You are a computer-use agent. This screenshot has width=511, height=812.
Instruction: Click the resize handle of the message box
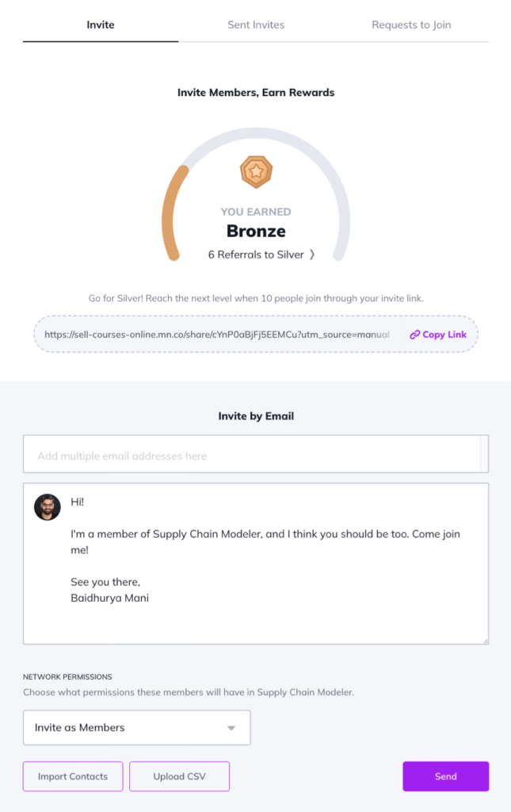(485, 641)
